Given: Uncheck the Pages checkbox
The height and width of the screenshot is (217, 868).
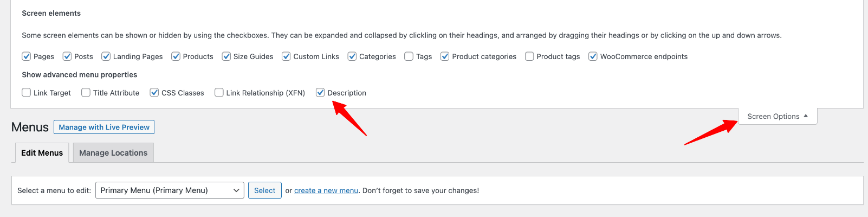Looking at the screenshot, I should pos(26,56).
